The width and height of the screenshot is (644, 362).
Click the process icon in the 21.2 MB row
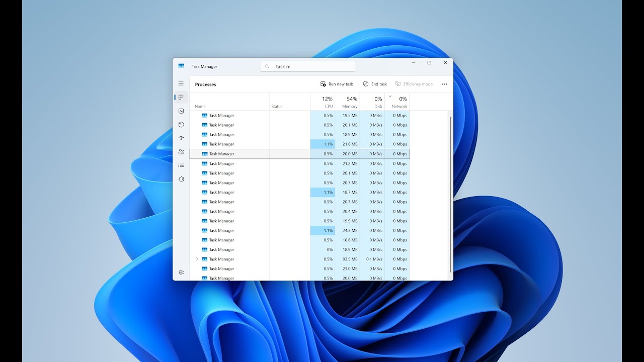(x=204, y=163)
